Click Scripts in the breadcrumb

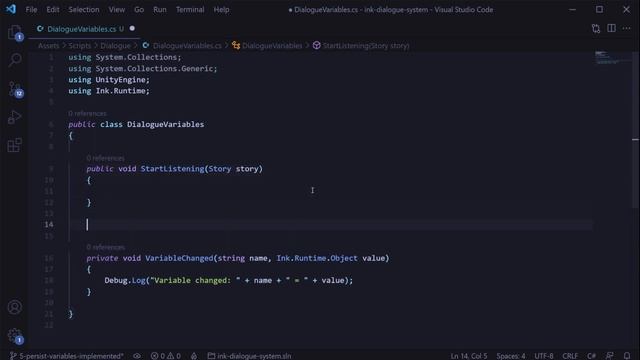pos(80,46)
